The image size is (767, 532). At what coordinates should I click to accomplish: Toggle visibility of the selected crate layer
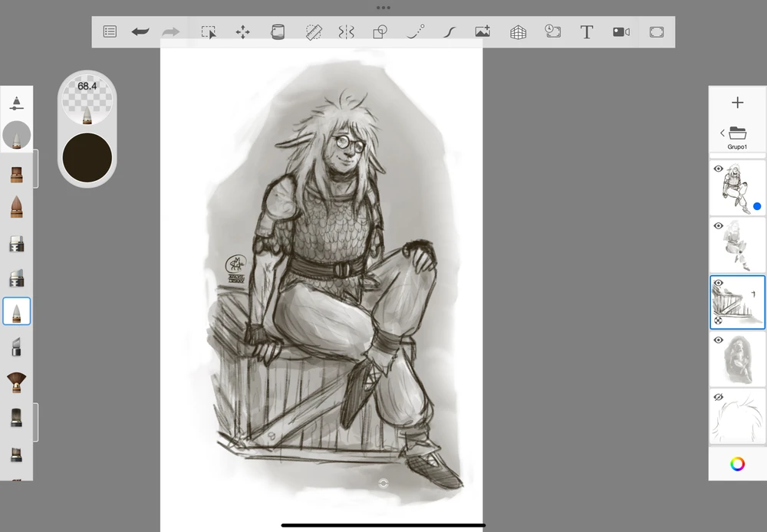click(719, 283)
